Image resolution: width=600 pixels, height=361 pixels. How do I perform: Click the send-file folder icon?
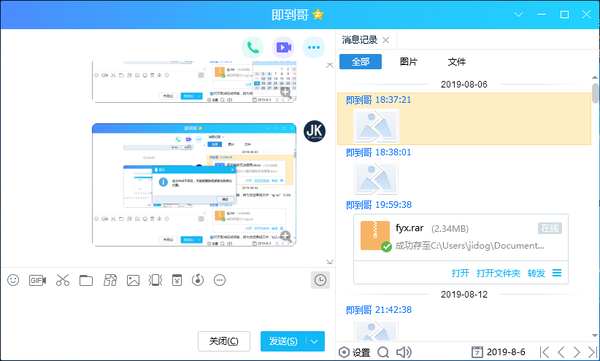click(x=86, y=281)
